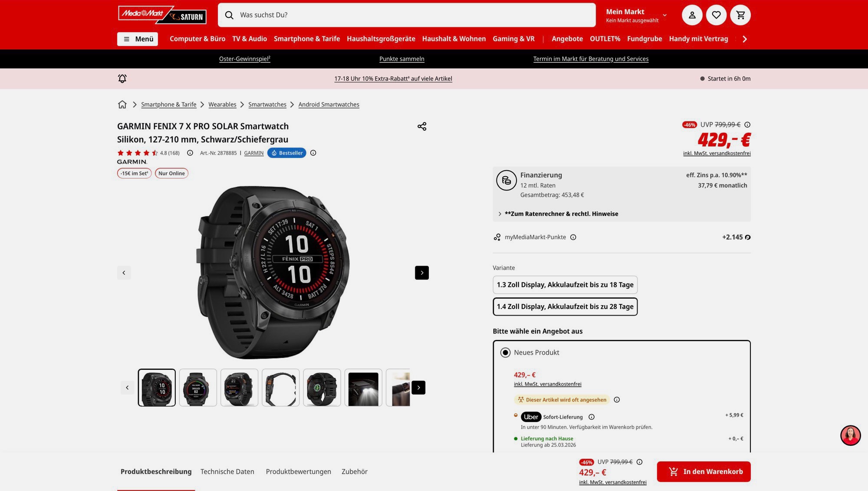Open the chat assistant avatar
The width and height of the screenshot is (868, 491).
850,435
